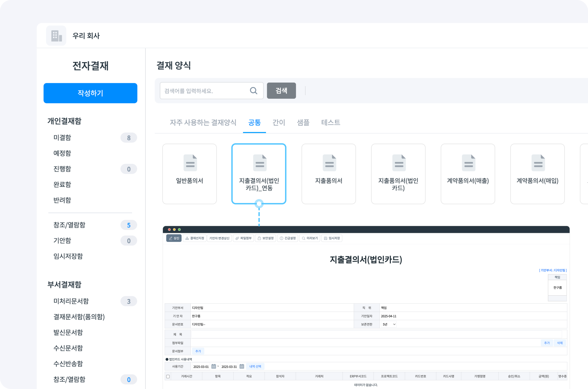Screen dimensions: 588x389
Task: Open the 일반품의서 document template
Action: tap(189, 174)
